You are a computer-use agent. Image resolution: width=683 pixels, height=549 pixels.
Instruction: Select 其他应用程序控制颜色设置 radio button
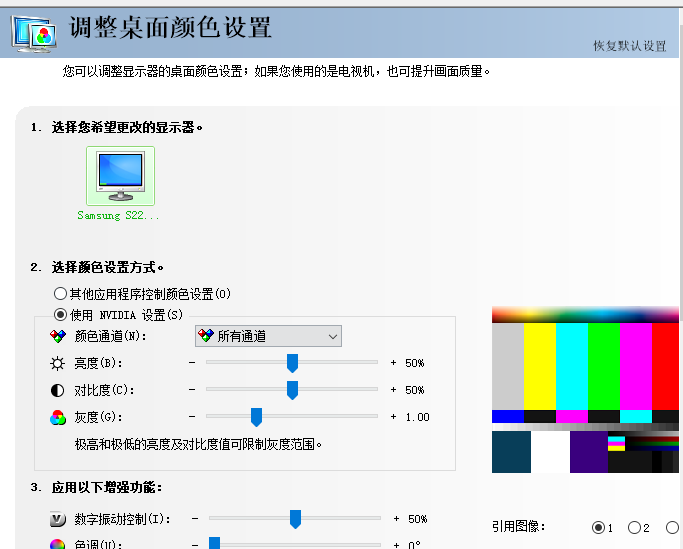(x=60, y=294)
